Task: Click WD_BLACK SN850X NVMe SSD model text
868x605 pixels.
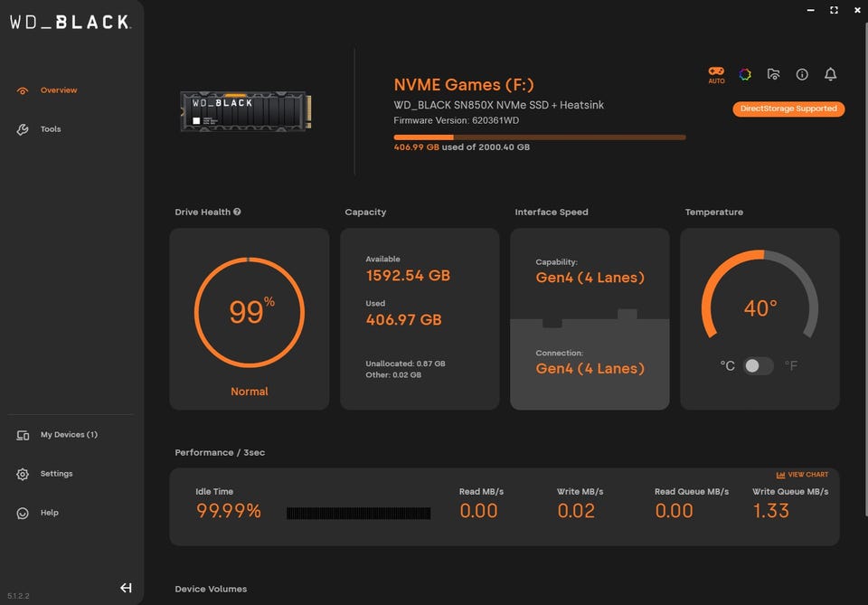Action: point(499,105)
